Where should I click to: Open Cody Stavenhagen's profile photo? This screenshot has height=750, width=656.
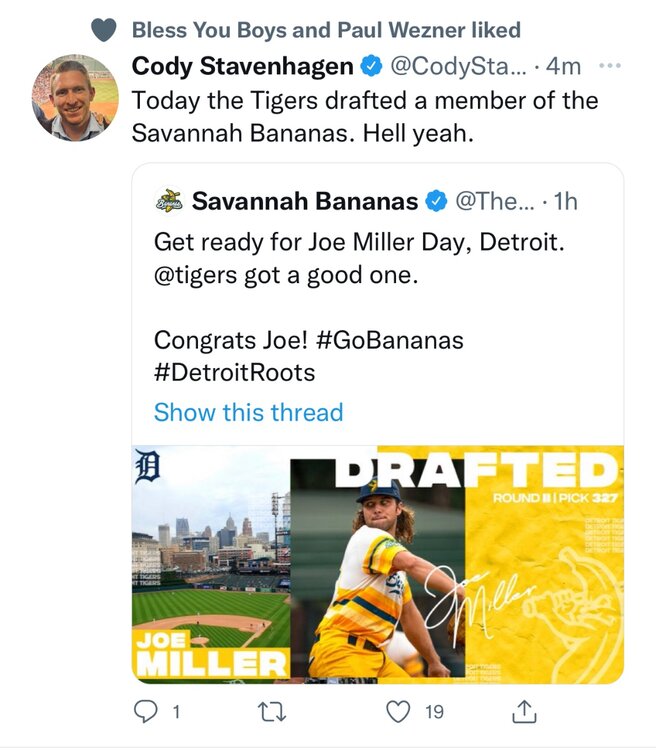75,98
